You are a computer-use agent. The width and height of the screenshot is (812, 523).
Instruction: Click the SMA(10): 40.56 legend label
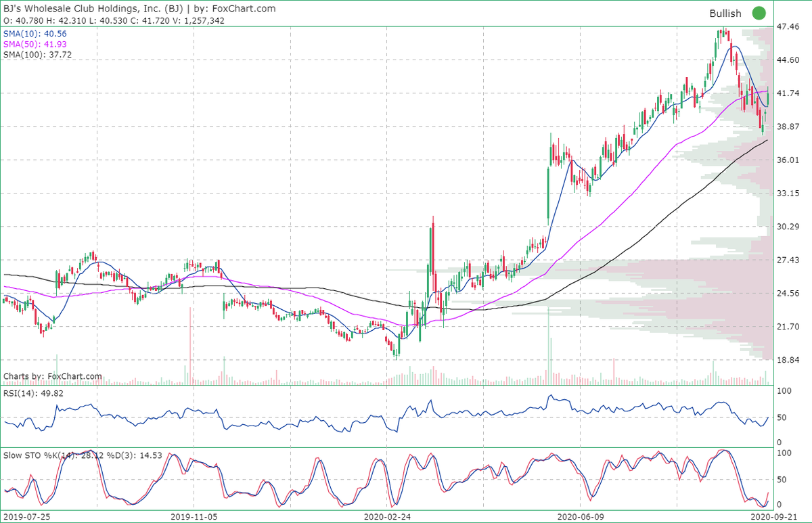point(35,34)
